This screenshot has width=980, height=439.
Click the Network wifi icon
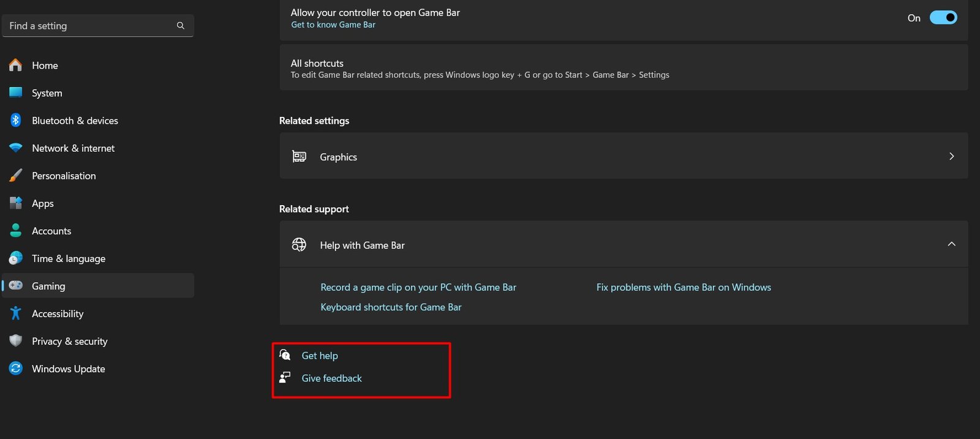16,148
